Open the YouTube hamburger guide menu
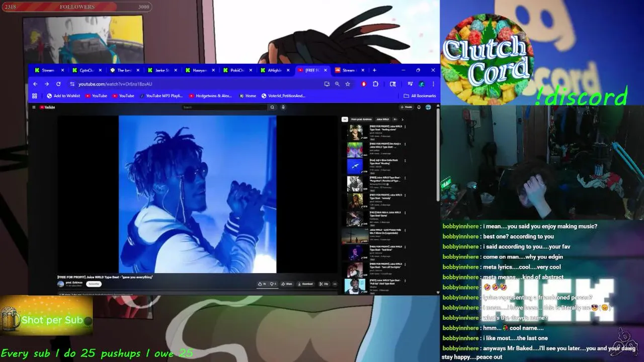Image resolution: width=644 pixels, height=362 pixels. pyautogui.click(x=34, y=107)
